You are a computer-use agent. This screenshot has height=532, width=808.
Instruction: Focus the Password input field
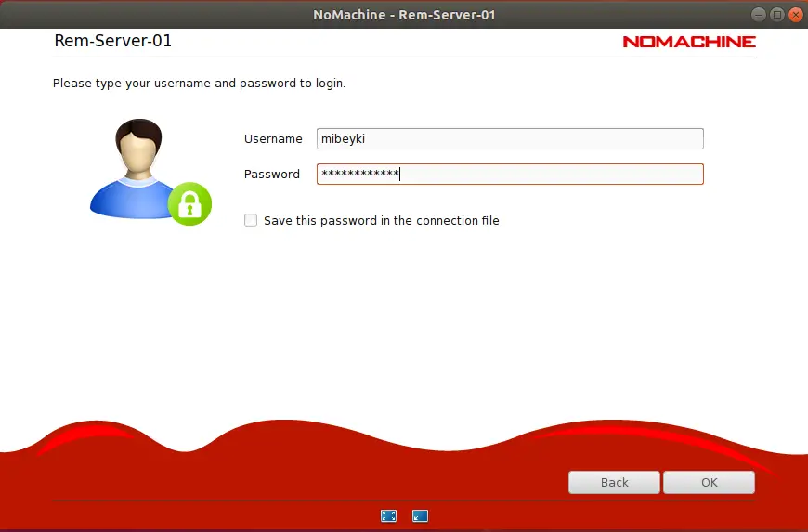click(510, 174)
